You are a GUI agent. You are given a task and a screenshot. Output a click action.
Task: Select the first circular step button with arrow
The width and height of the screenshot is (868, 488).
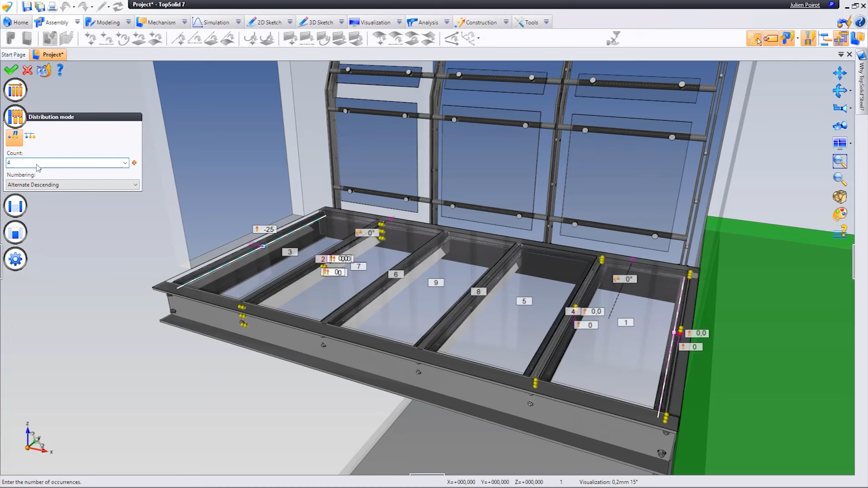tap(15, 90)
